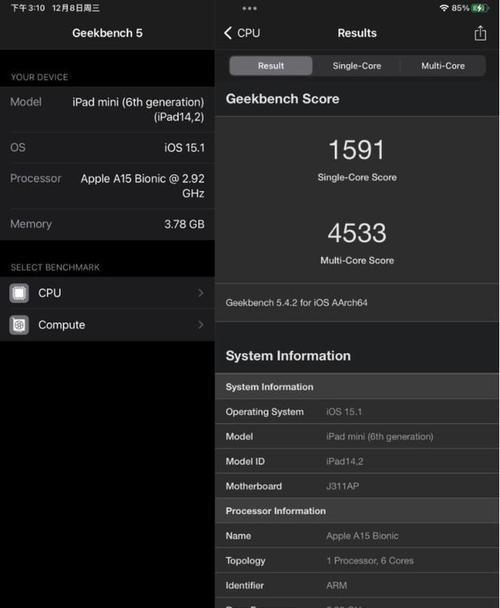This screenshot has width=500, height=608.
Task: Switch to the Single-Core tab
Action: tap(356, 66)
